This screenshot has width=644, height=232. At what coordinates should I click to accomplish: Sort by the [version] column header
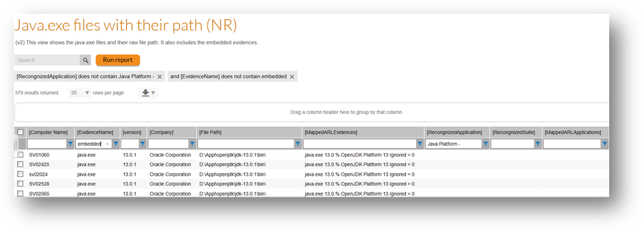[x=132, y=132]
